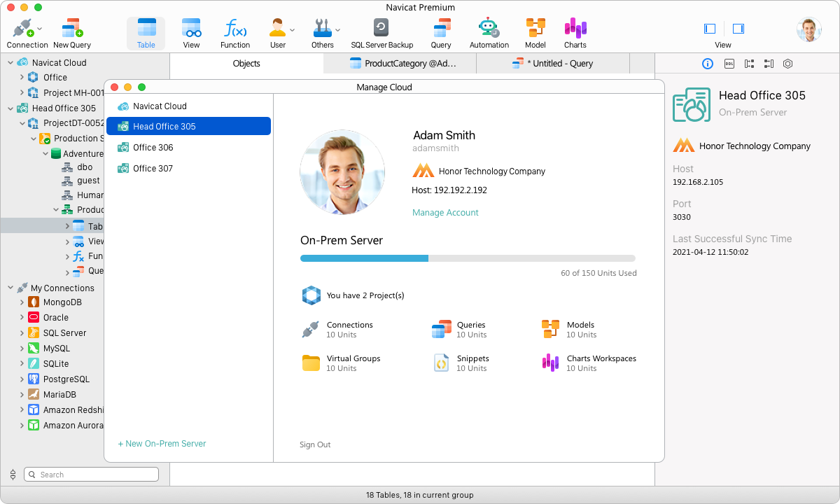This screenshot has height=504, width=840.
Task: Click the Models icon in Manage Cloud
Action: (x=550, y=330)
